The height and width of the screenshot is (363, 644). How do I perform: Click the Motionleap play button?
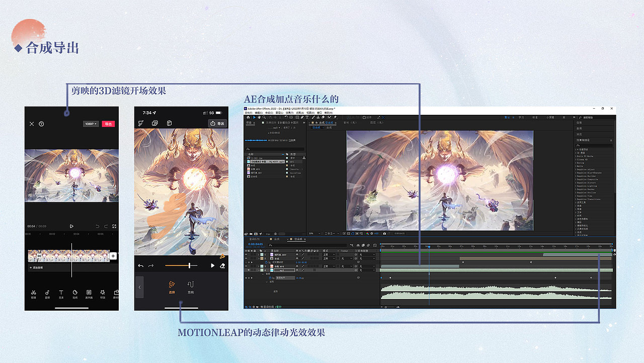point(212,265)
